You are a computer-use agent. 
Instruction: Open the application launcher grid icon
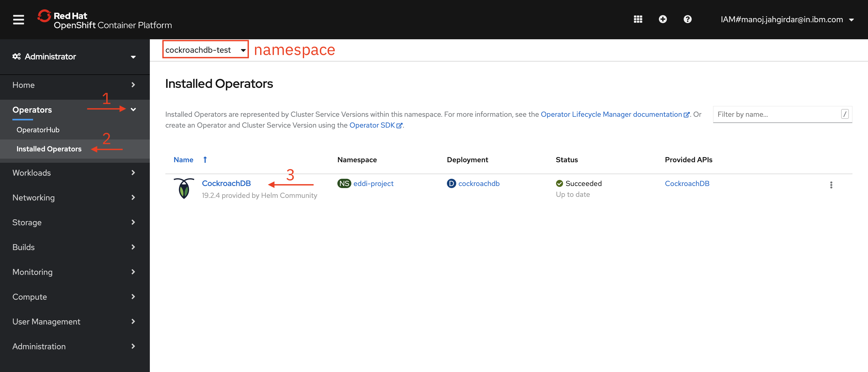(x=638, y=20)
